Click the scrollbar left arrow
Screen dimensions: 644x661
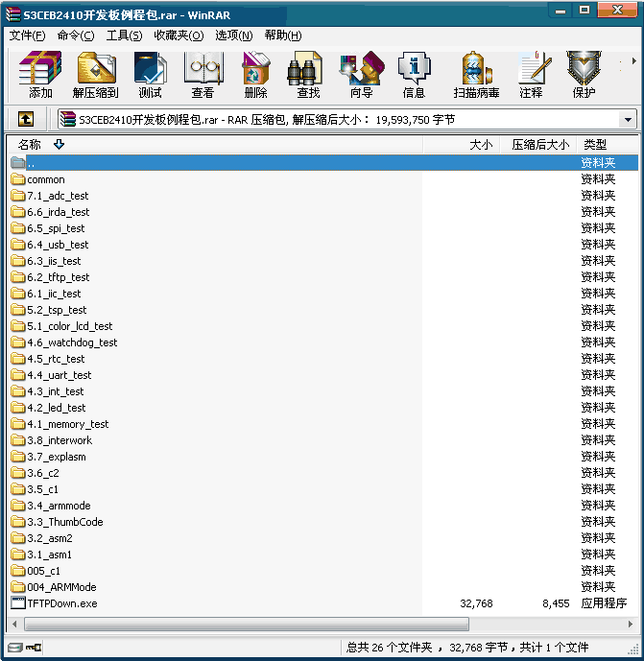tap(14, 624)
